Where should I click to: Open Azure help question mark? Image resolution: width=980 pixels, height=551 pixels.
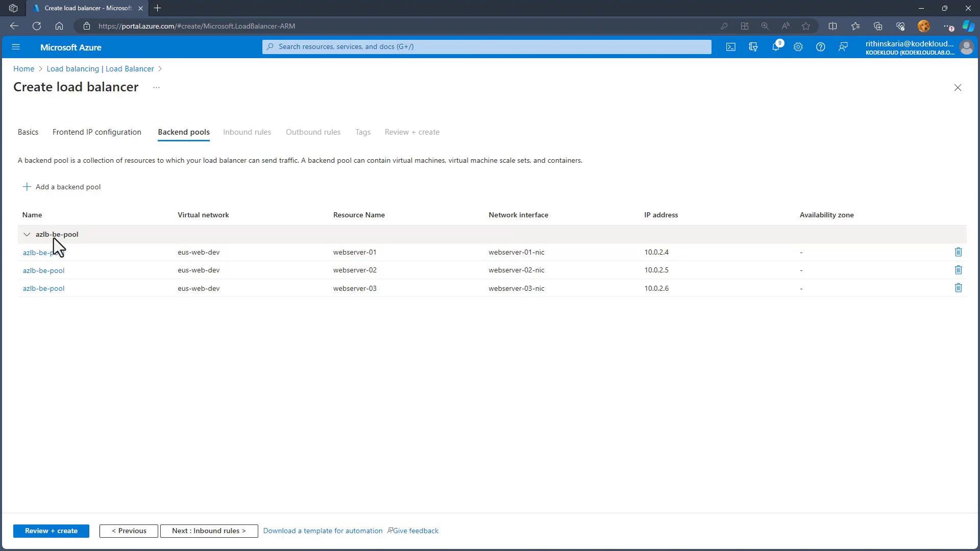pyautogui.click(x=821, y=47)
